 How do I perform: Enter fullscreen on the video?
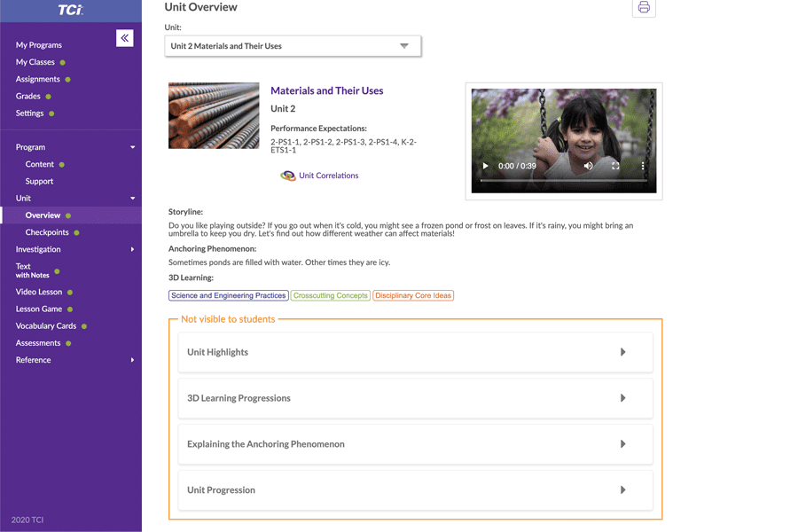615,166
